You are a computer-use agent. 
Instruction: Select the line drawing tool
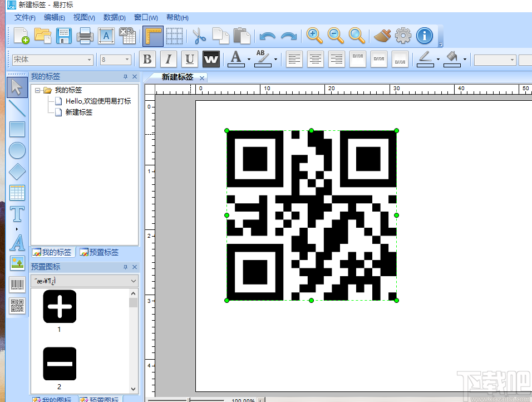17,109
